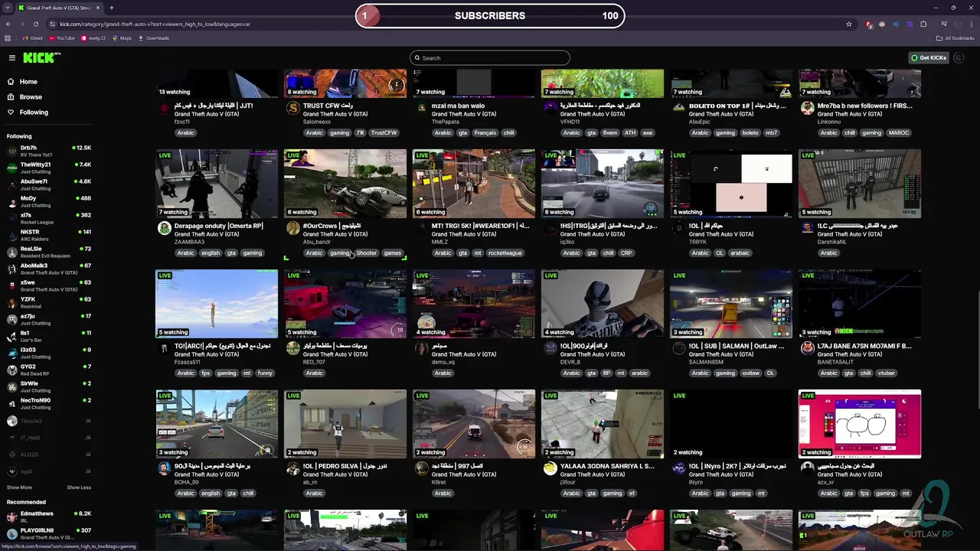The image size is (980, 551).
Task: Open a new browser tab
Action: click(x=111, y=8)
